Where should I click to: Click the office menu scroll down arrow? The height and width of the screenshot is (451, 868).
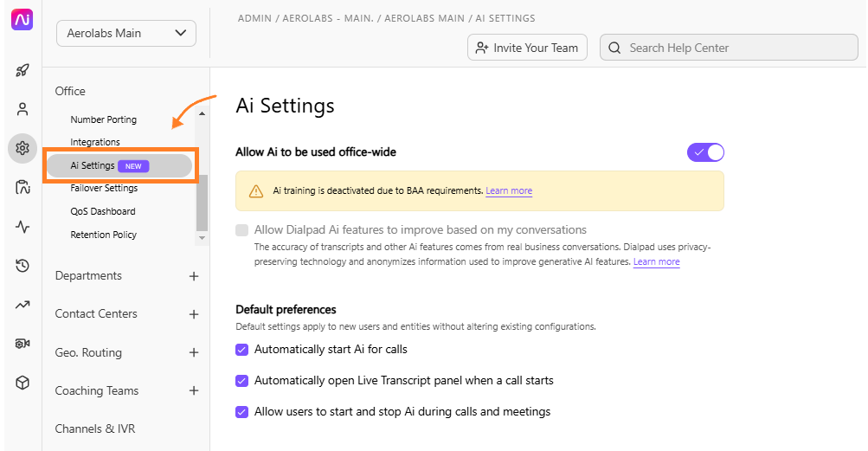(202, 238)
